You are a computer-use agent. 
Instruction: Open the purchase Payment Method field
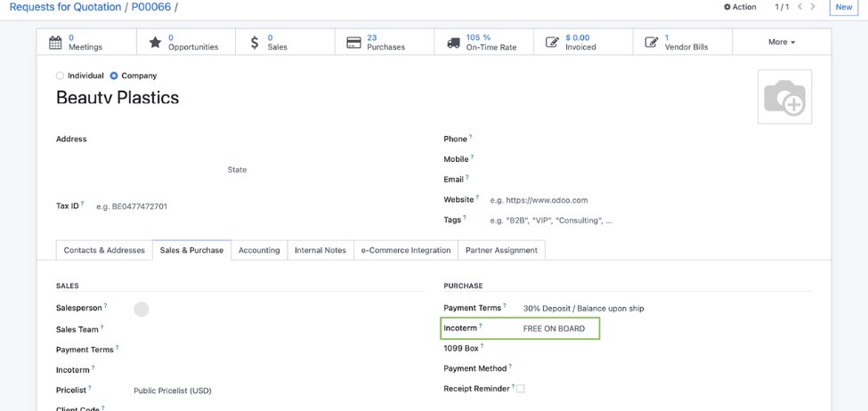click(x=667, y=368)
